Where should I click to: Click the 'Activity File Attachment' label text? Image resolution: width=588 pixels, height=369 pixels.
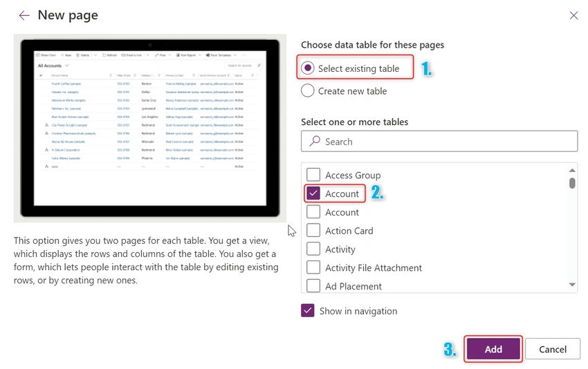click(x=374, y=268)
